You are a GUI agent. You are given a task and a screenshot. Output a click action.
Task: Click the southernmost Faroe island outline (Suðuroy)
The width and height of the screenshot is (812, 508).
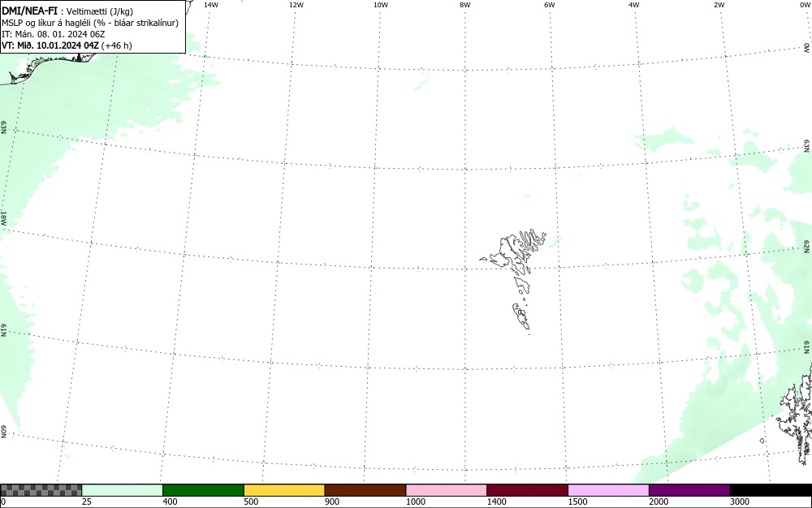click(x=521, y=316)
